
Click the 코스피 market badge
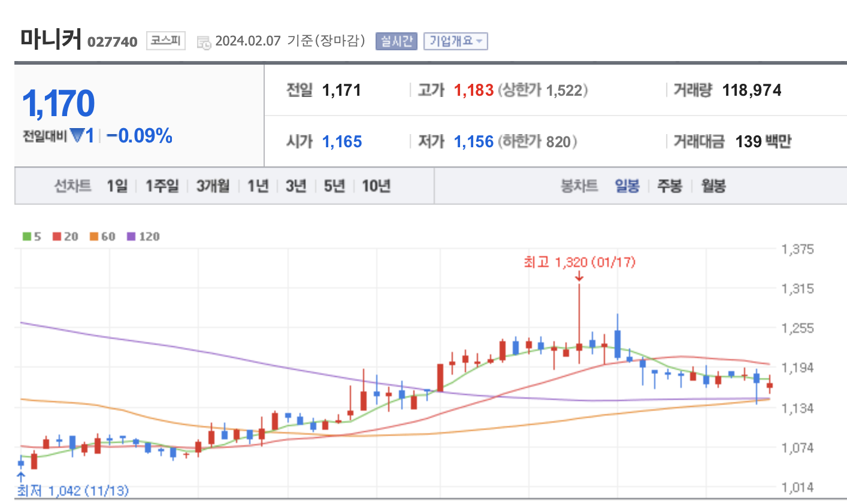(x=165, y=41)
